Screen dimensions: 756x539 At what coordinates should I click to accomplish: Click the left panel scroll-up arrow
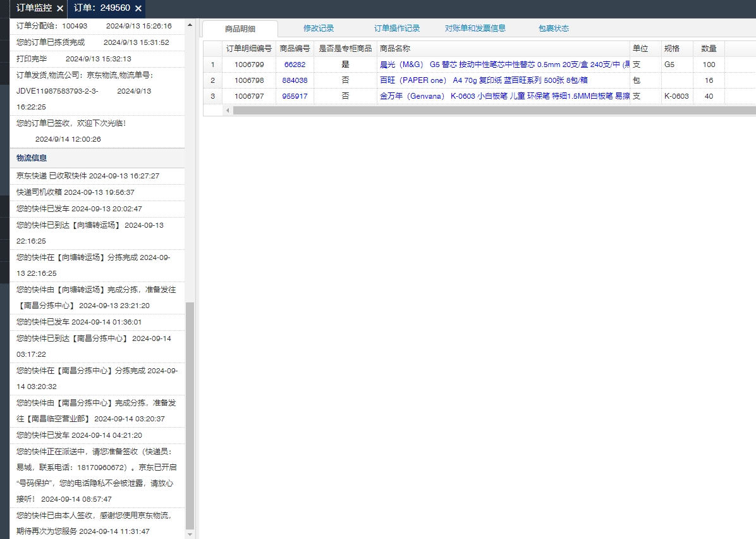190,24
